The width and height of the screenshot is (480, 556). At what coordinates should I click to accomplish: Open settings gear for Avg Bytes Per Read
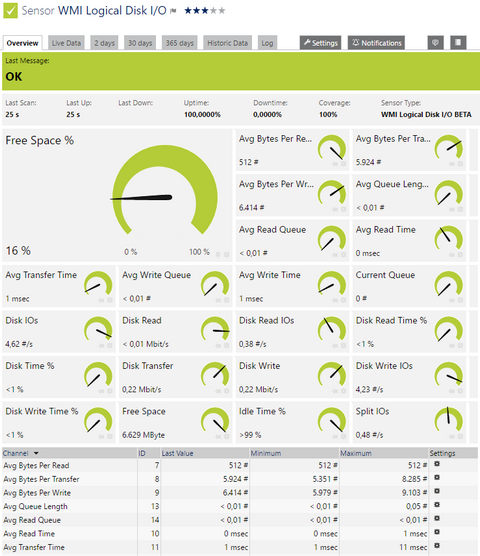[437, 464]
